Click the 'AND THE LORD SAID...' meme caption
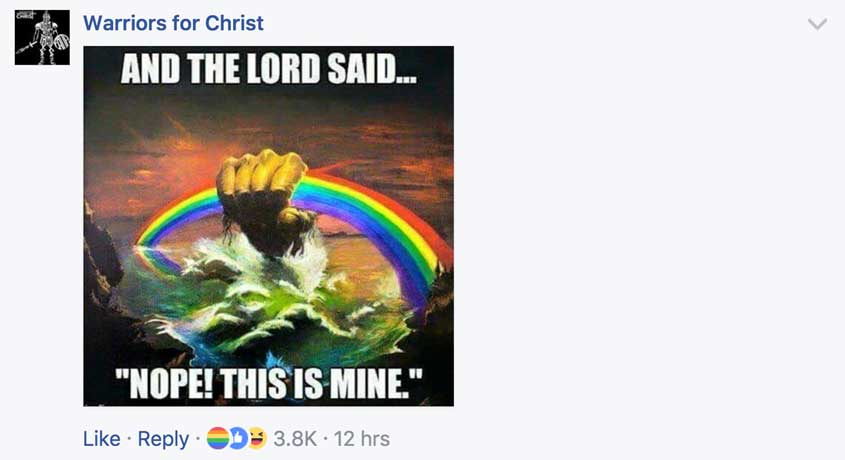 [268, 69]
